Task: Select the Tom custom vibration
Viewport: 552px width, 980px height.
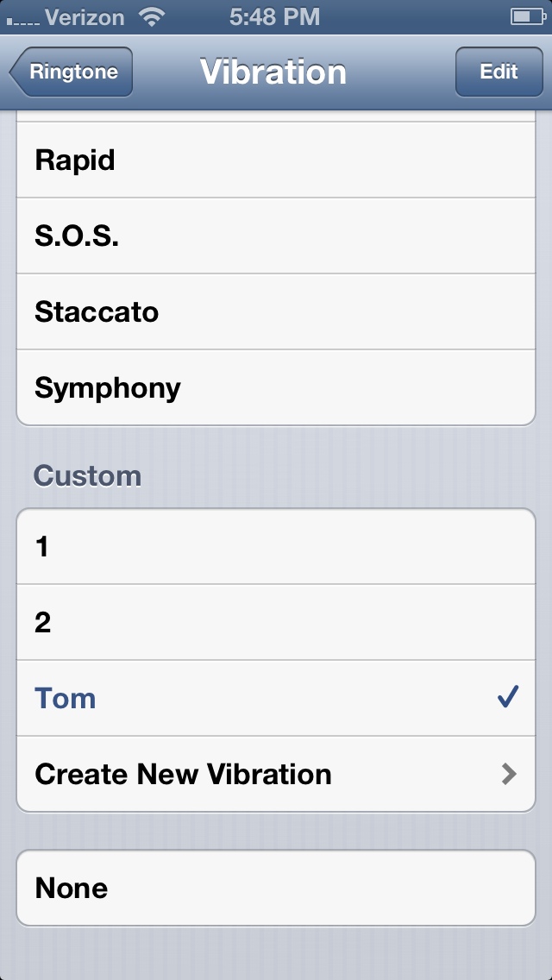Action: (259, 698)
